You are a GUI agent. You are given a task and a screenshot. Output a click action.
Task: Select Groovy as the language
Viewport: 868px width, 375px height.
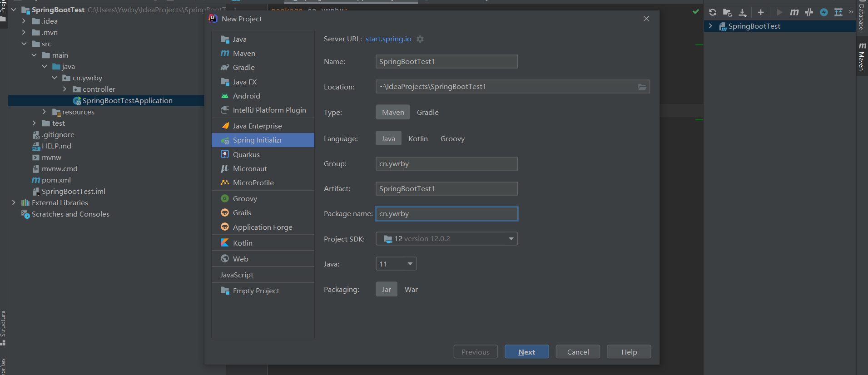[x=452, y=138]
